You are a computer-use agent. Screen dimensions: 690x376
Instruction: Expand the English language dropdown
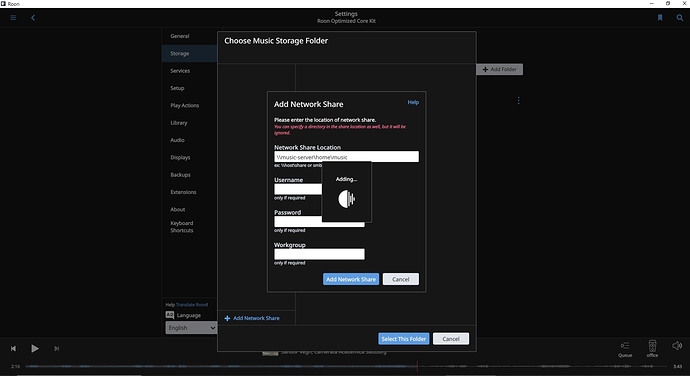coord(191,328)
